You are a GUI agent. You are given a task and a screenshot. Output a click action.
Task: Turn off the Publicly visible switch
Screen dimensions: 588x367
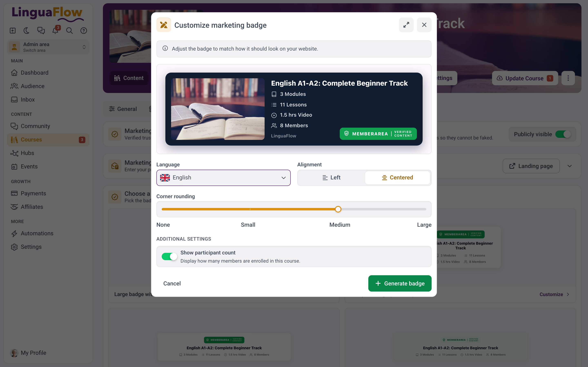[563, 134]
